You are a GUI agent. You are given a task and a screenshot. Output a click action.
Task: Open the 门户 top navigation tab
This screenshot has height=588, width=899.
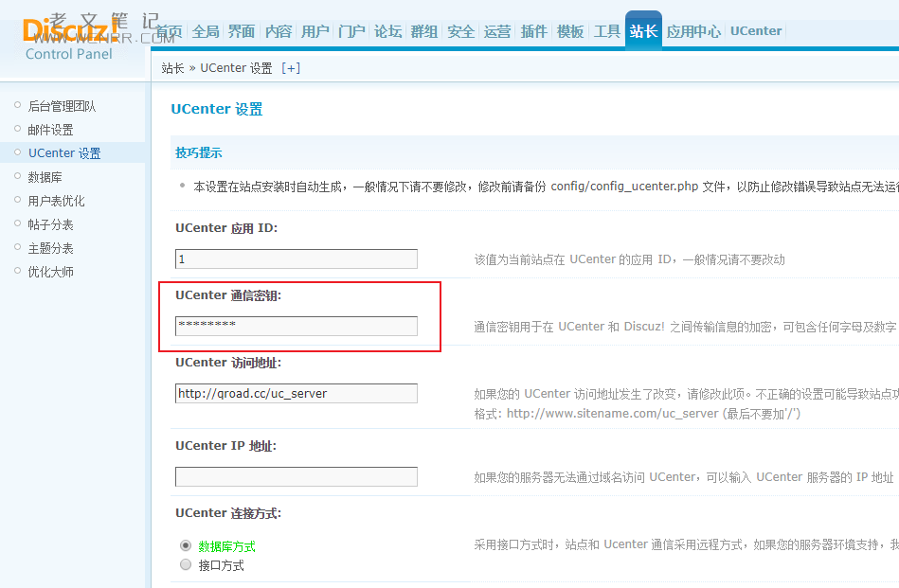(x=351, y=31)
